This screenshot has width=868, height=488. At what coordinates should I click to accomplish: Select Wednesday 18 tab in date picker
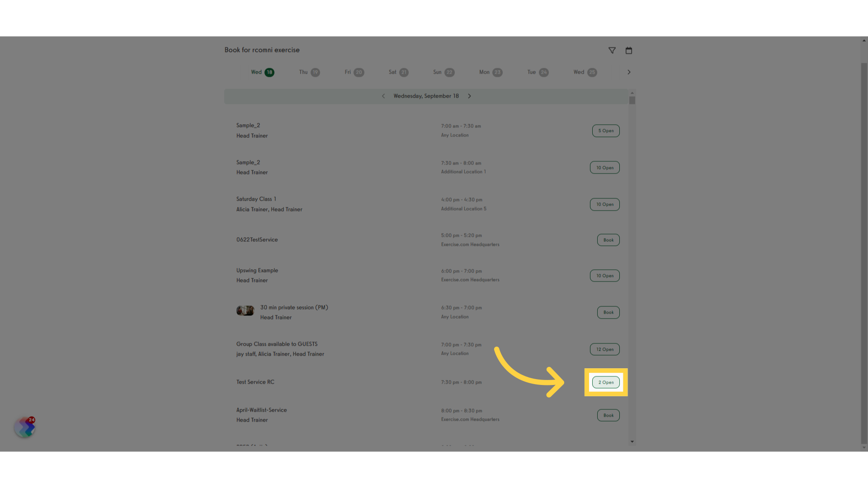point(262,71)
